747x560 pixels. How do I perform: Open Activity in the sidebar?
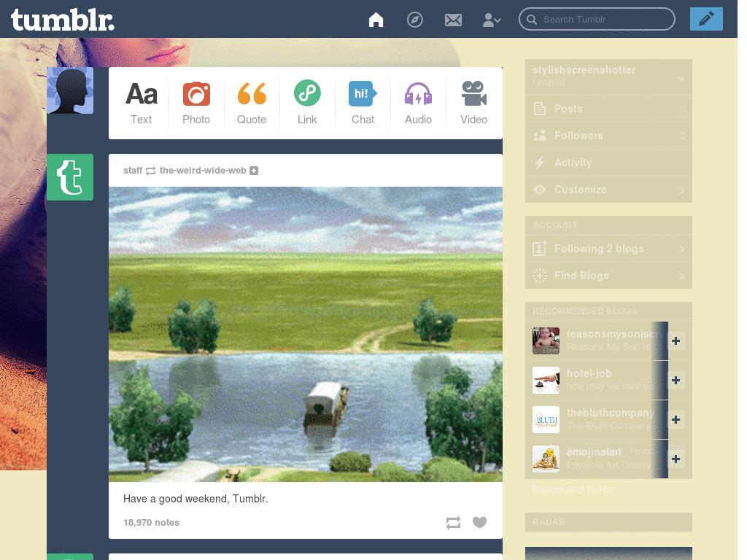coord(608,163)
